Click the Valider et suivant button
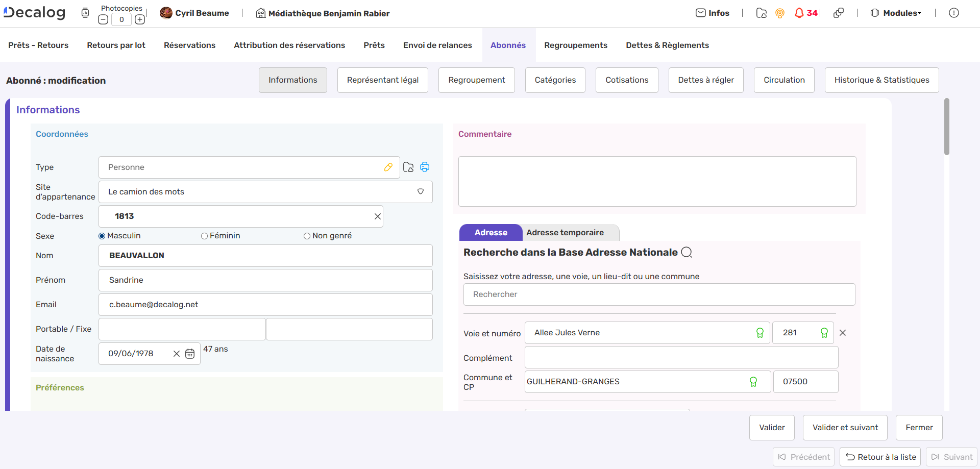This screenshot has width=980, height=469. [845, 428]
